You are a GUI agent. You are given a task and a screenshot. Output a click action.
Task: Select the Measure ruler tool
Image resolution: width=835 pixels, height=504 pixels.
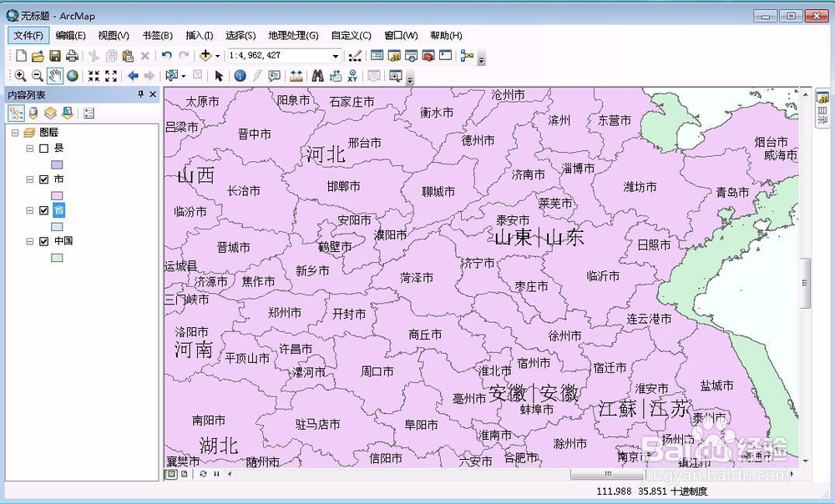coord(296,76)
